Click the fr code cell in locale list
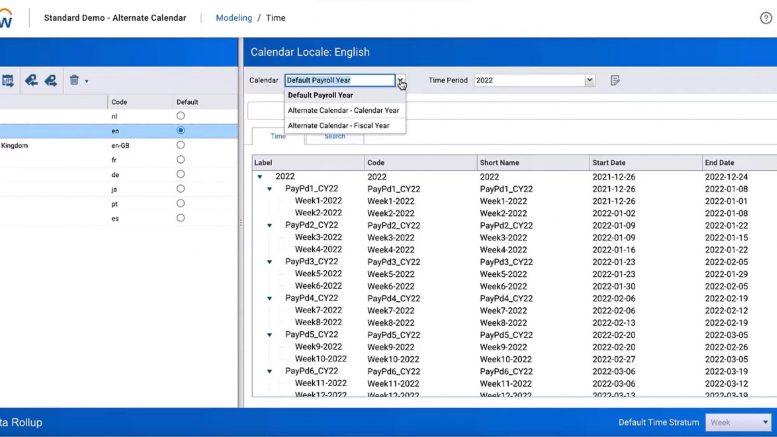The image size is (777, 437). click(114, 160)
